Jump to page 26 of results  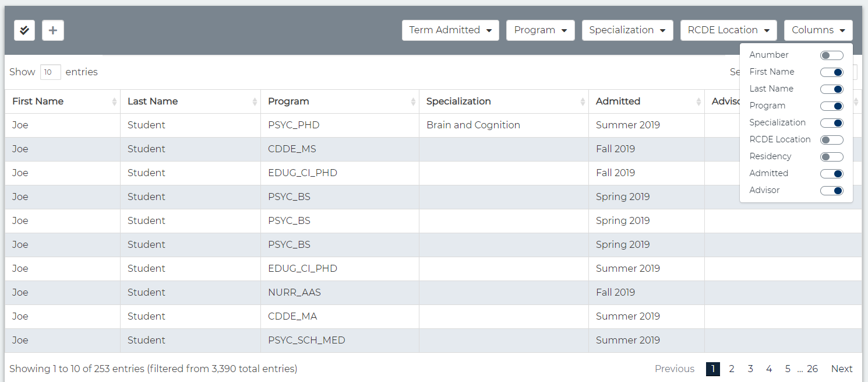pos(812,369)
